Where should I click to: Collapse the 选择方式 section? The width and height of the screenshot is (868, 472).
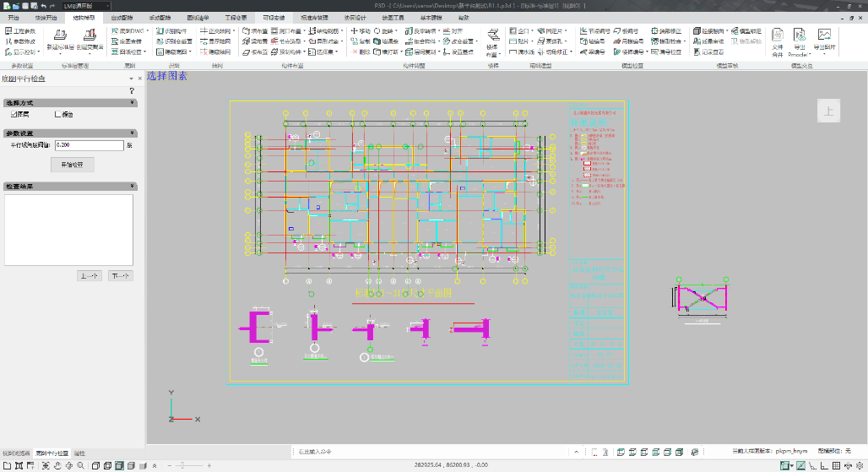click(x=133, y=102)
